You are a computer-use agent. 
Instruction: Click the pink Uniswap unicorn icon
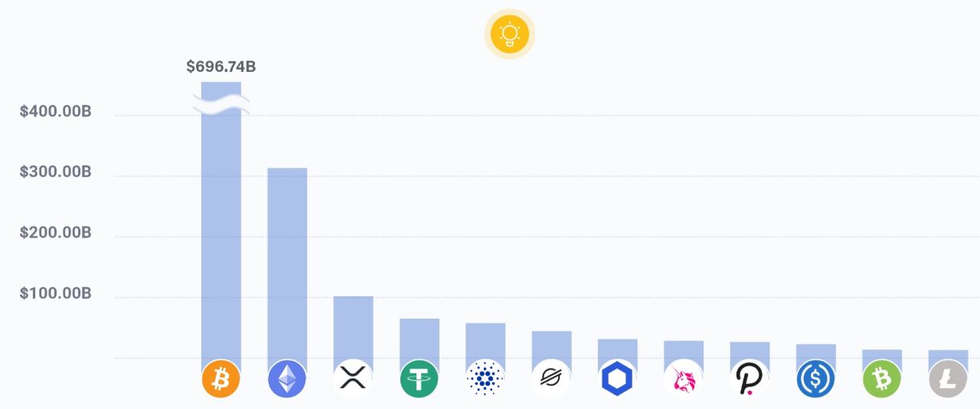coord(684,379)
